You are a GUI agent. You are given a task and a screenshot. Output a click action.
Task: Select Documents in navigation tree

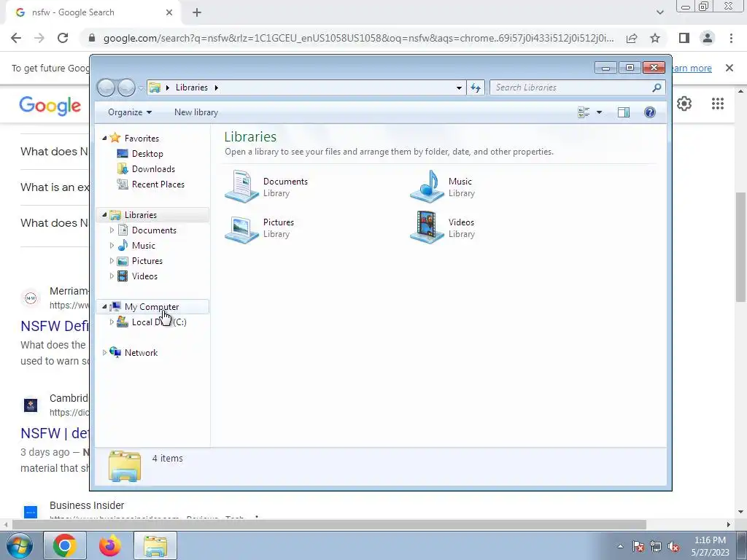(154, 230)
